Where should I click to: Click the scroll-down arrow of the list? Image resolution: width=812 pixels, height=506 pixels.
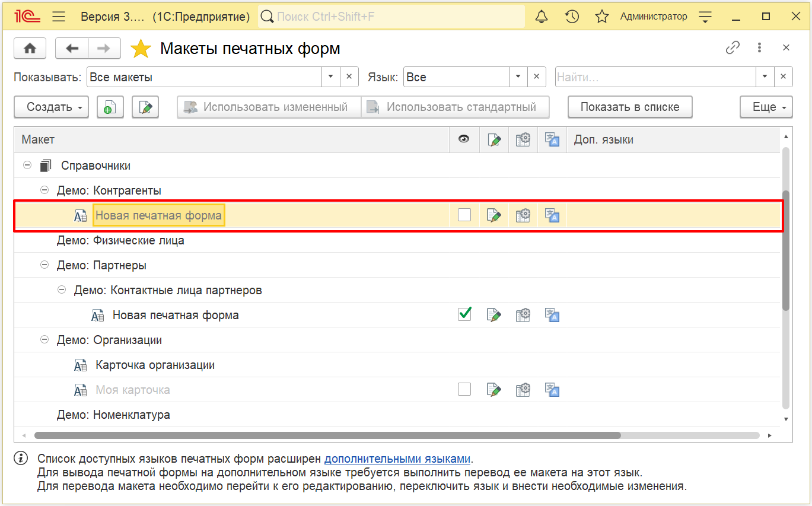pos(786,419)
